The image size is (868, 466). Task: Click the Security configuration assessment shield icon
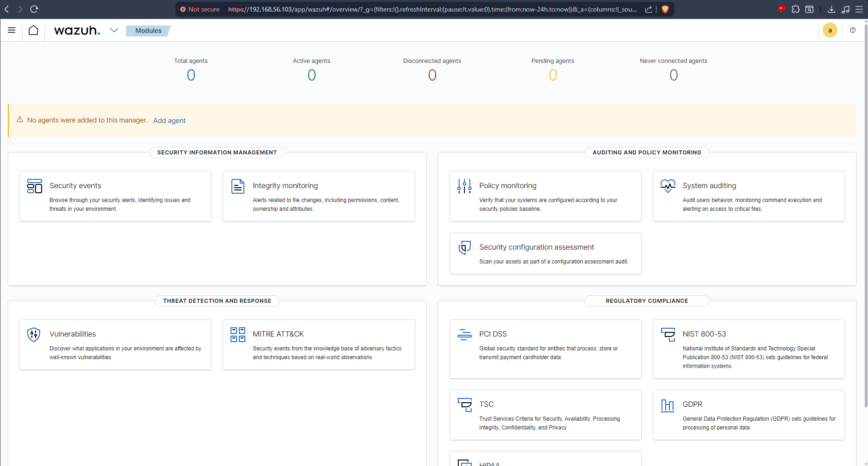(464, 247)
